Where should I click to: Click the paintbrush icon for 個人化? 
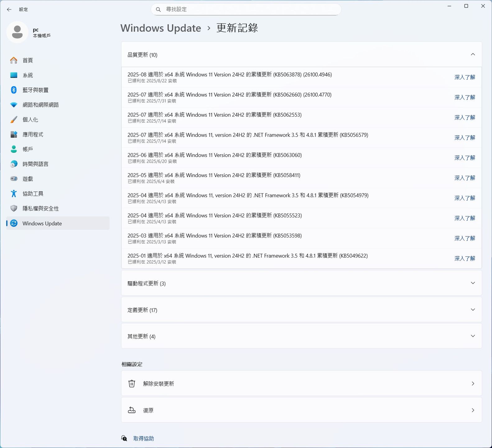click(14, 119)
